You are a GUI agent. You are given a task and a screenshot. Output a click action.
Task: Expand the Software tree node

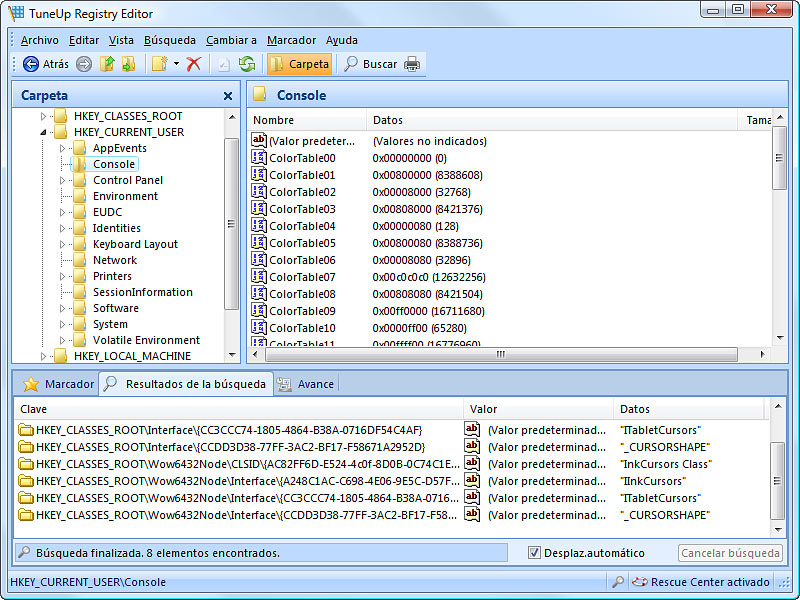62,308
